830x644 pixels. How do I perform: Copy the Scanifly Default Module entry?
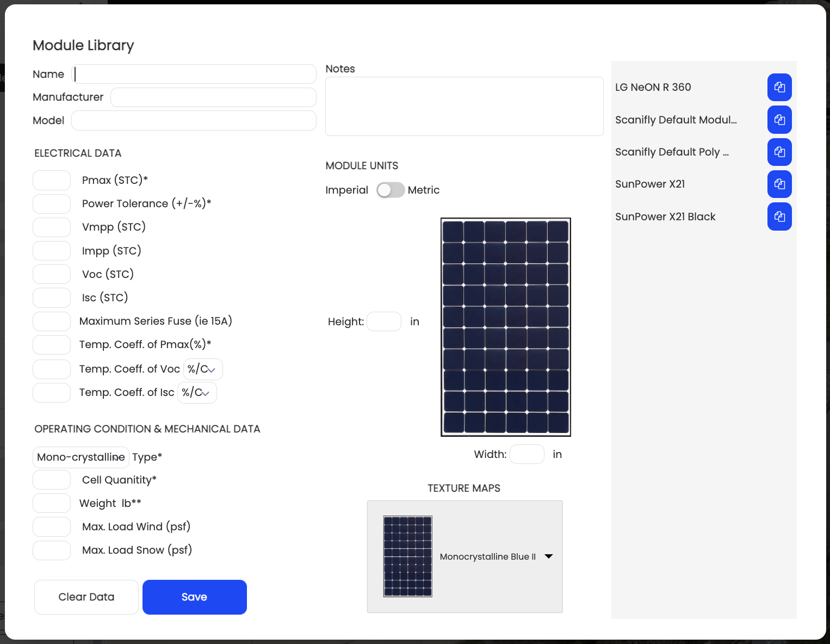[x=779, y=120]
